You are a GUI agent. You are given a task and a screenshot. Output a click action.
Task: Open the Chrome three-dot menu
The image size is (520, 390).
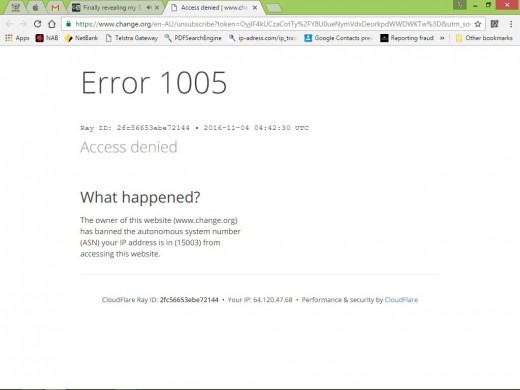pos(511,24)
